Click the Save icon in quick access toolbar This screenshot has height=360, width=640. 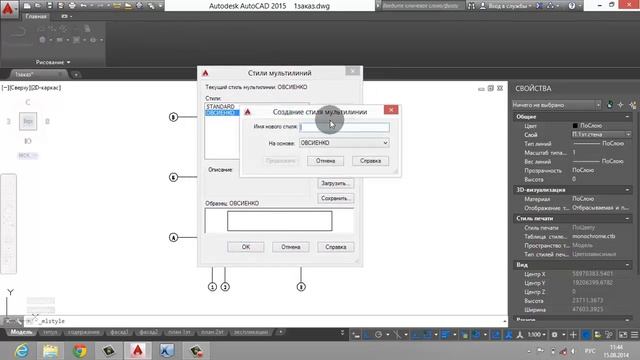point(49,6)
